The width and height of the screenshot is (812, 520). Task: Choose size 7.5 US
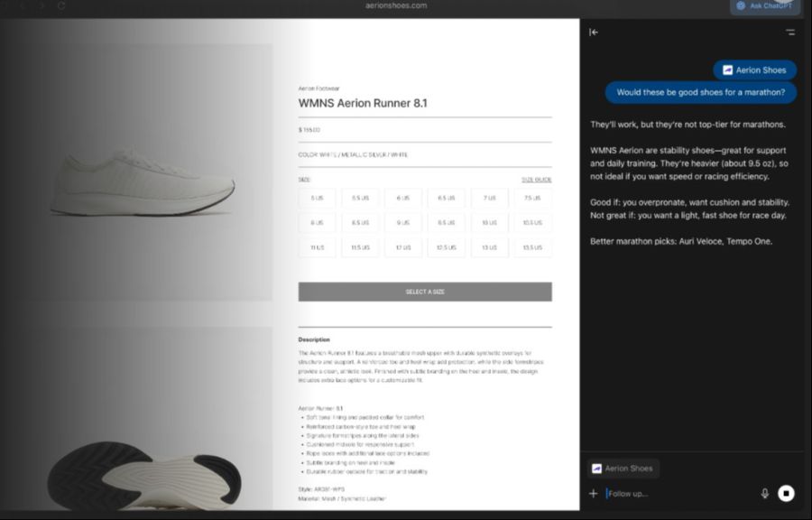pos(532,198)
